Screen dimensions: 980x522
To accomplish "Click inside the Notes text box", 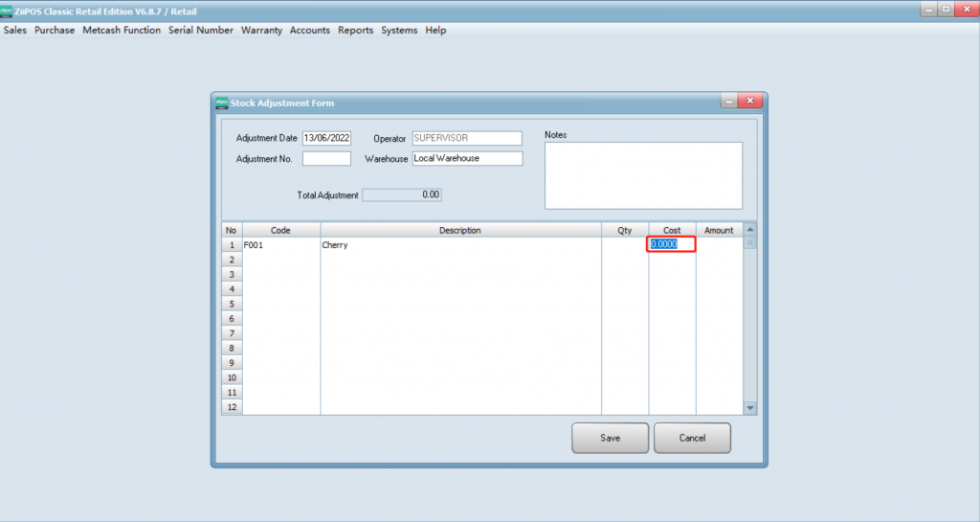I will tap(643, 175).
